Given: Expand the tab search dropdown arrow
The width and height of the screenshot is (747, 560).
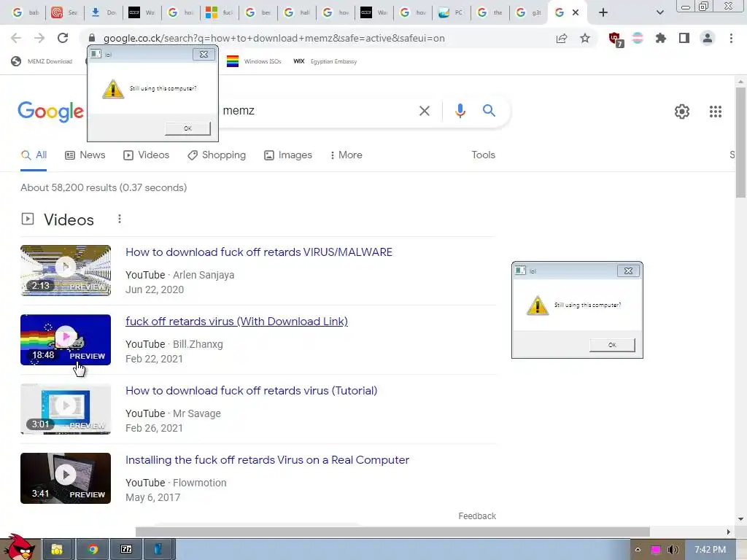Looking at the screenshot, I should 659,12.
